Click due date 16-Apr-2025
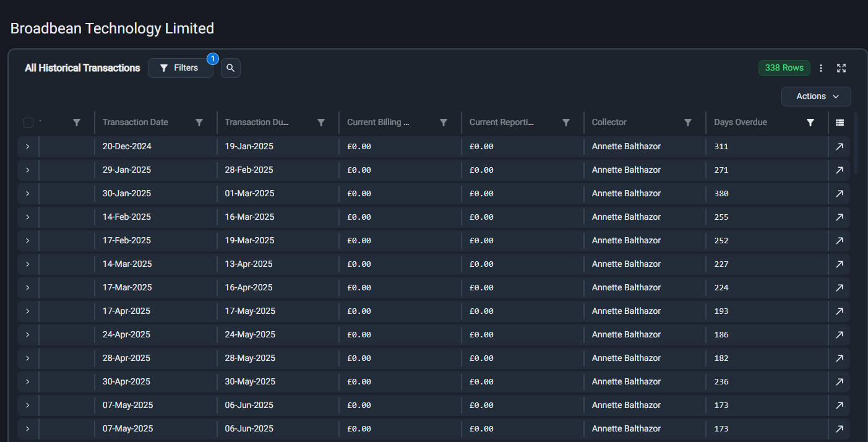 tap(249, 288)
